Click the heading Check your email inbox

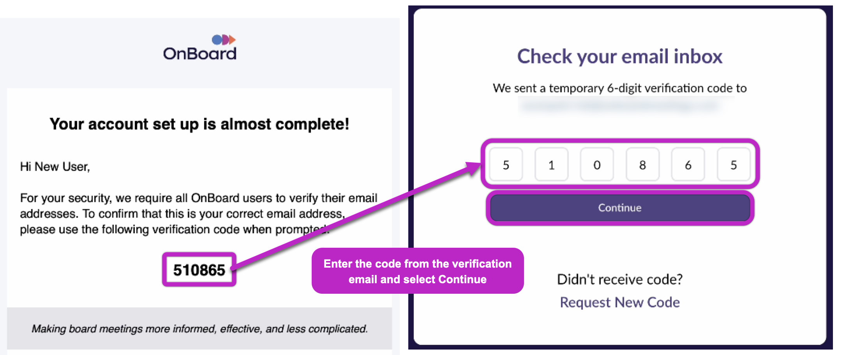pyautogui.click(x=619, y=57)
